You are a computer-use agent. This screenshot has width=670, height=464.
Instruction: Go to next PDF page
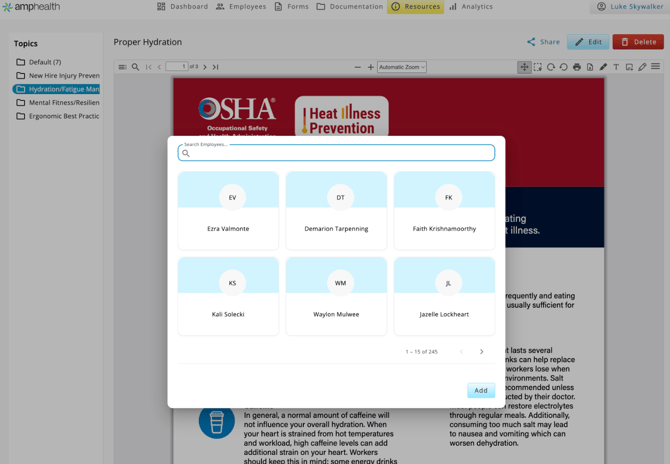(205, 67)
